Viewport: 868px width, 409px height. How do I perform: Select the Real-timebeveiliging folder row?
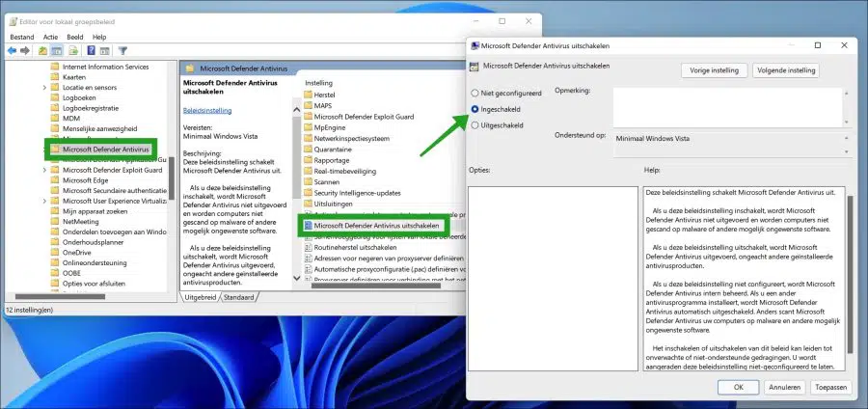[345, 172]
